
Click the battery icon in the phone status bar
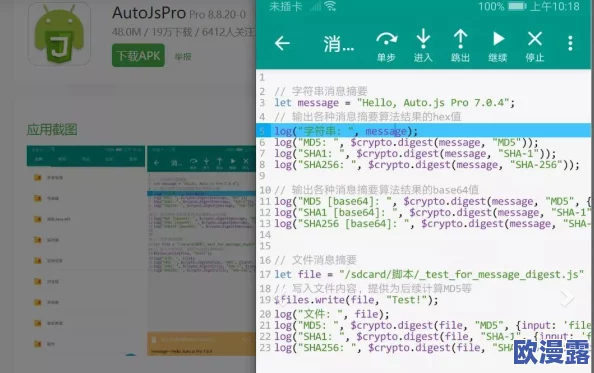[517, 6]
